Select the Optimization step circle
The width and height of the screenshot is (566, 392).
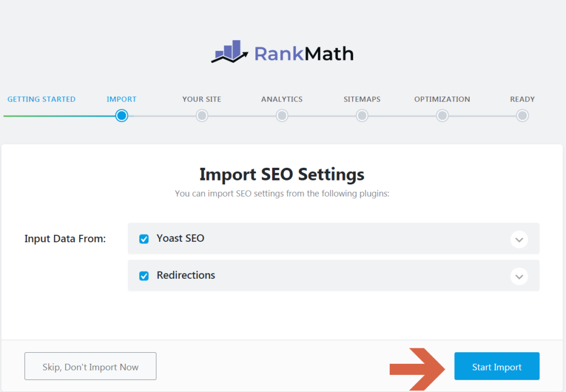(x=442, y=115)
